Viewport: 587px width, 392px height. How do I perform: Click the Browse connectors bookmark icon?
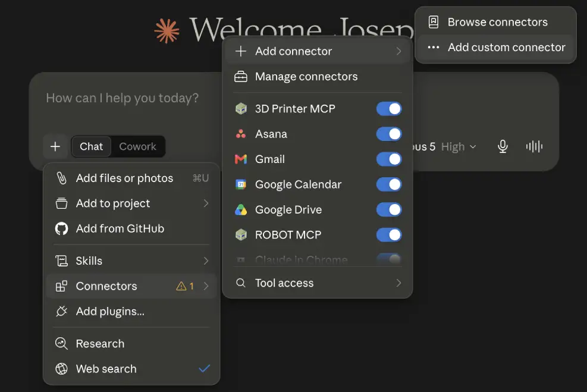pos(433,22)
